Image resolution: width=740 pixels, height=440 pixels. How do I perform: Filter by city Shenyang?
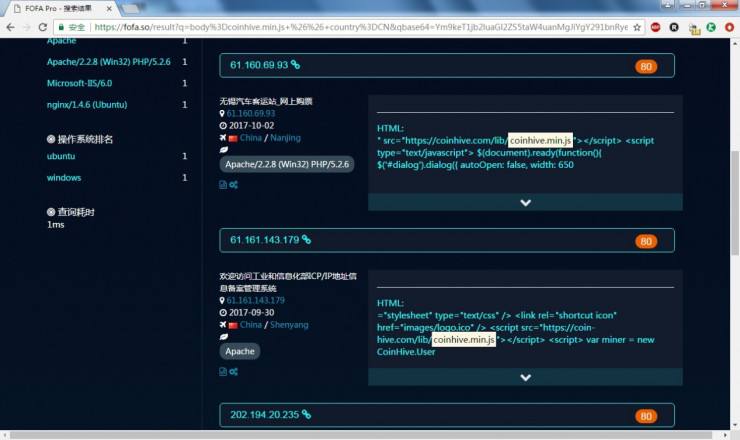click(289, 325)
